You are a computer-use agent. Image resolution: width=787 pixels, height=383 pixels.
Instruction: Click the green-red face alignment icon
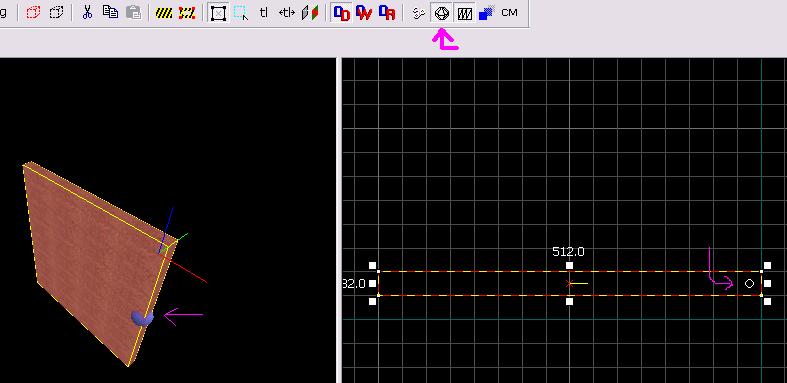click(x=310, y=13)
